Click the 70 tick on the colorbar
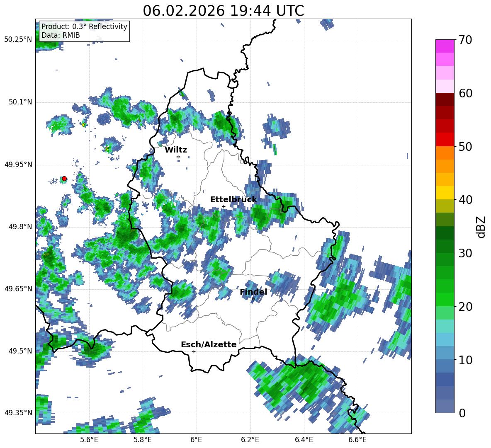This screenshot has width=491, height=448. pyautogui.click(x=465, y=40)
